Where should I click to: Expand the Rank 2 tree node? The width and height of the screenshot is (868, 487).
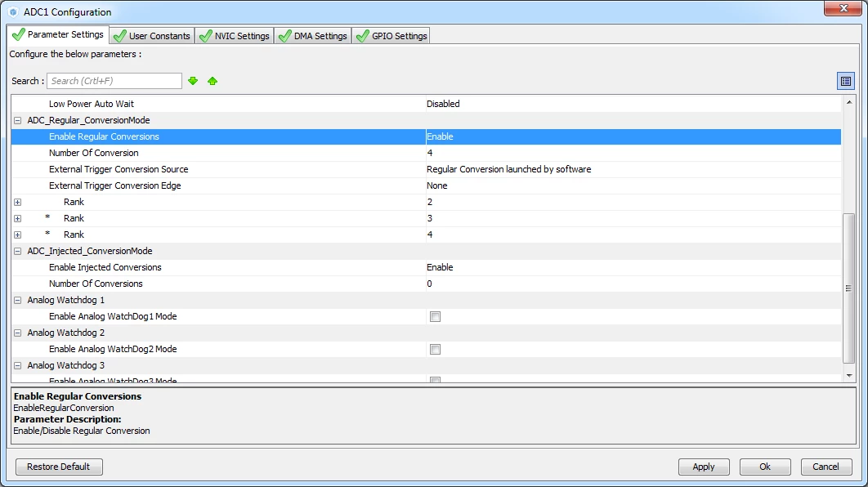pos(18,202)
